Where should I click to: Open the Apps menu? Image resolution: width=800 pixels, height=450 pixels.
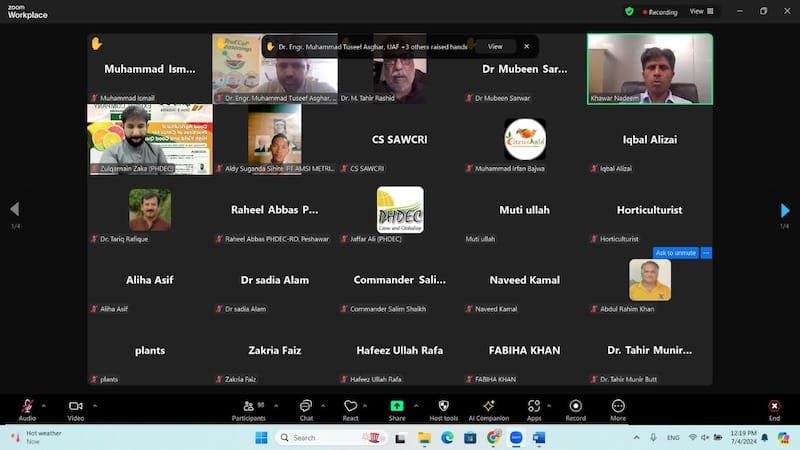[534, 406]
